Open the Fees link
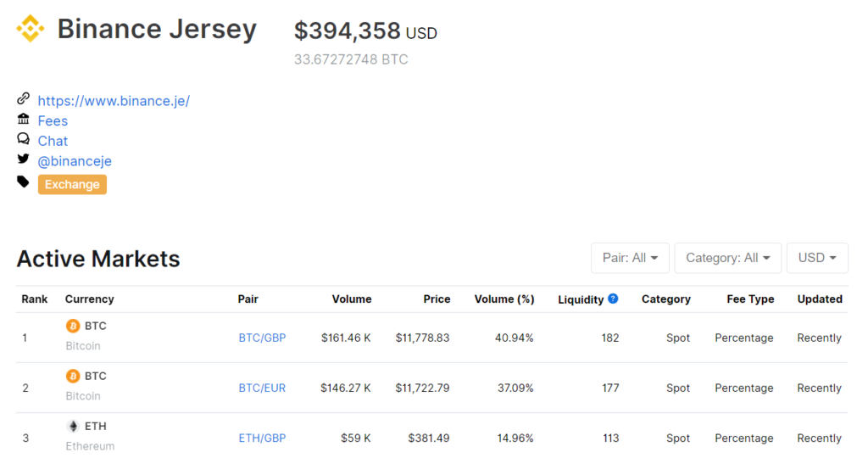Image resolution: width=868 pixels, height=458 pixels. [53, 121]
